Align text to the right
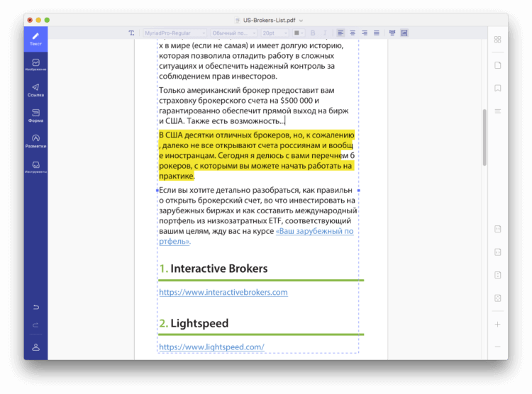Image resolution: width=532 pixels, height=394 pixels. [x=365, y=33]
